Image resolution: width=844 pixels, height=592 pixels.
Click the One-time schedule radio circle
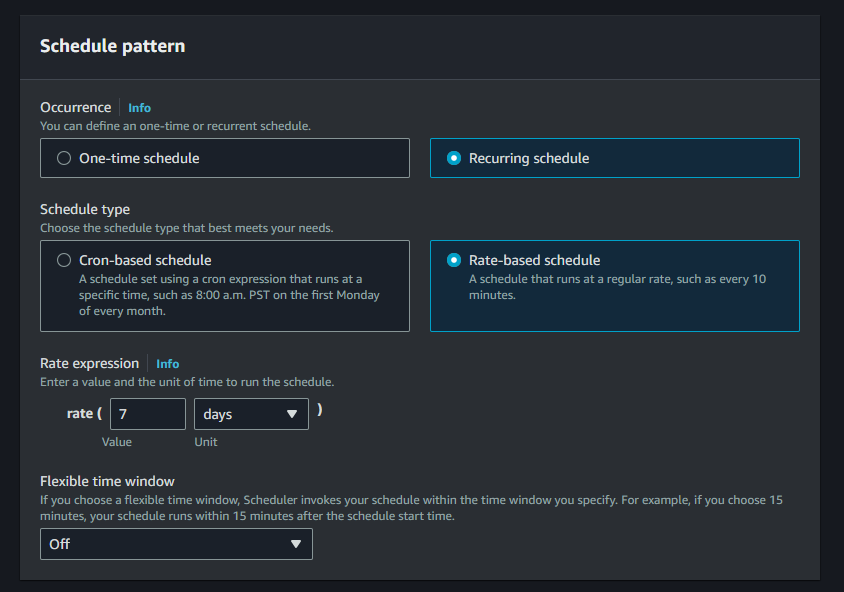point(63,157)
